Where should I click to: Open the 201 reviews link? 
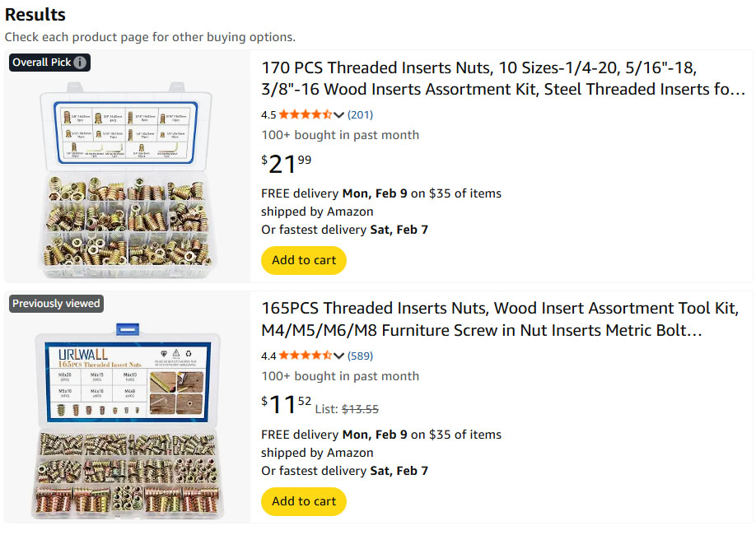pos(360,114)
